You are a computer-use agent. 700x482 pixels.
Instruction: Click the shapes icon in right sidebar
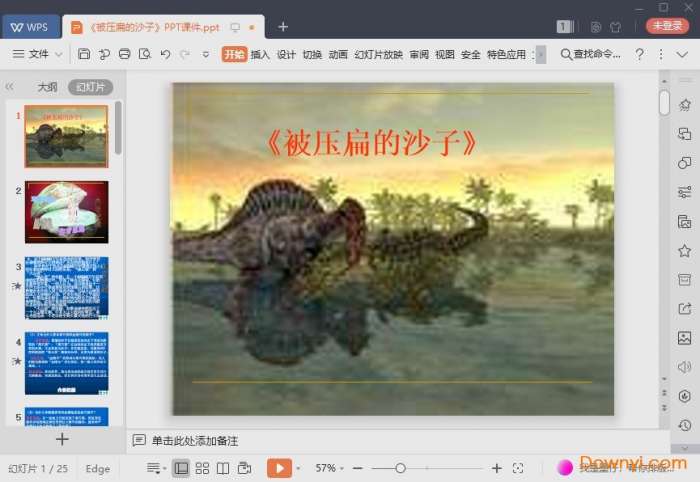pos(684,163)
